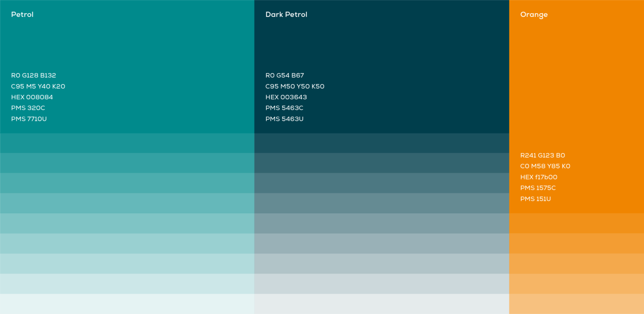Click the PMS 320C text
Viewport: 644px width, 314px height.
coord(28,108)
